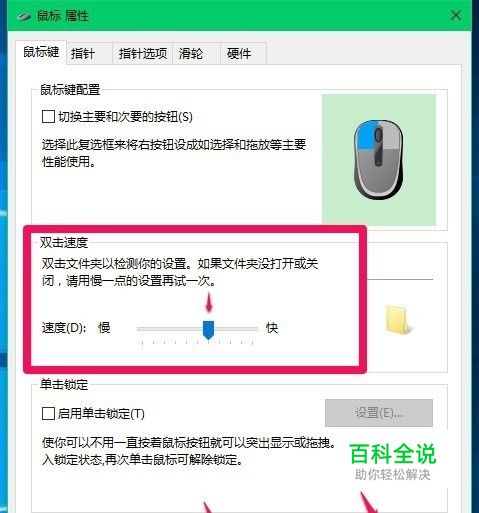This screenshot has height=513, width=479.
Task: Select the 滑轮 tab
Action: coord(191,53)
